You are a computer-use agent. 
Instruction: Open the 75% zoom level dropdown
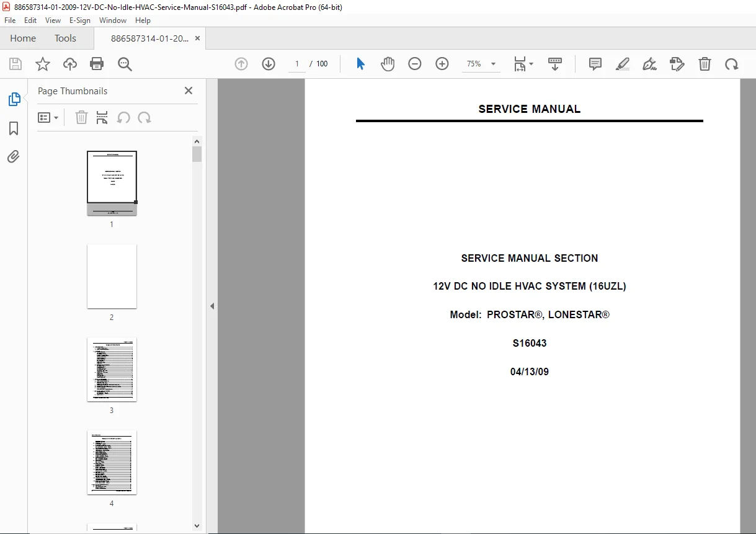click(x=481, y=64)
